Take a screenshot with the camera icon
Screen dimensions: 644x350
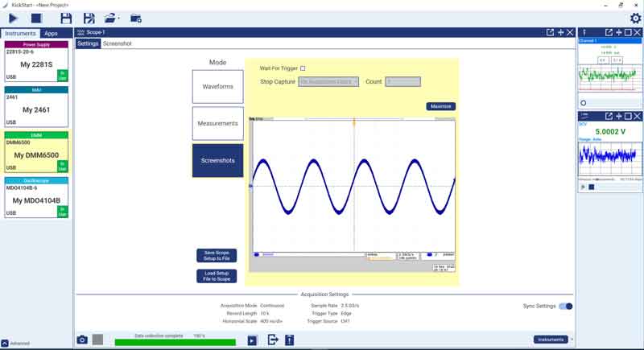pos(81,340)
